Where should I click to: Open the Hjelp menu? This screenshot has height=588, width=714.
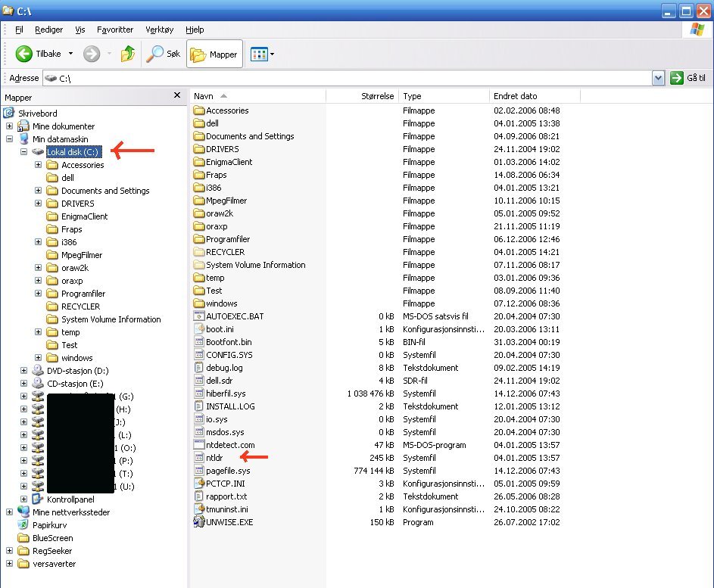[195, 30]
